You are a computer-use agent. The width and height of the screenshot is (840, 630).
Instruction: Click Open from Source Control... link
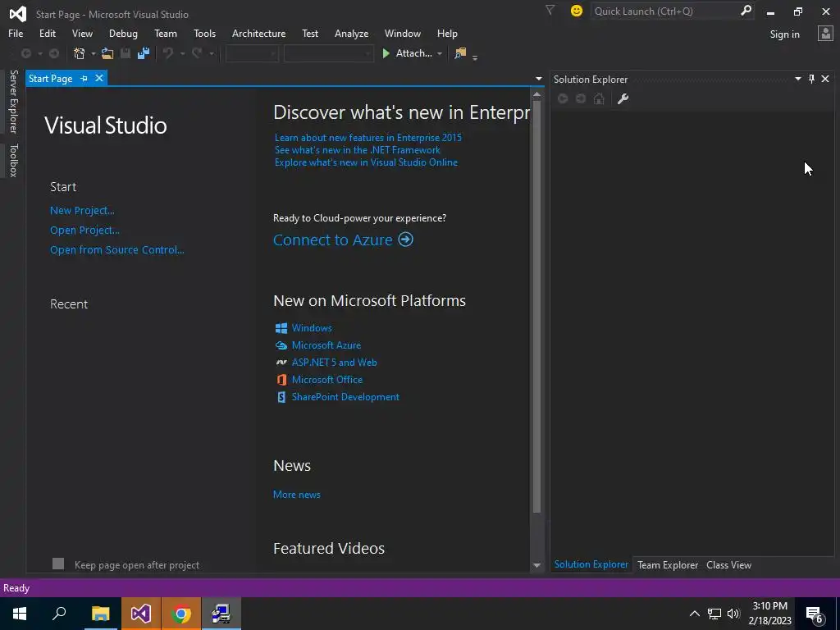[x=116, y=249]
